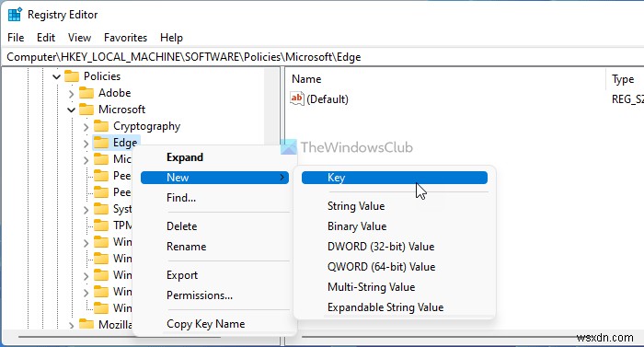Expand the Syst key arrow

pos(86,210)
